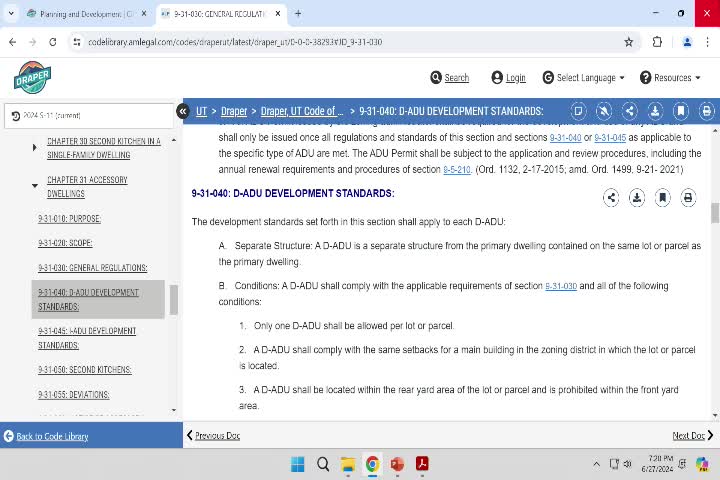Click Back to Code Library arrow icon
The width and height of the screenshot is (720, 480).
click(x=9, y=436)
